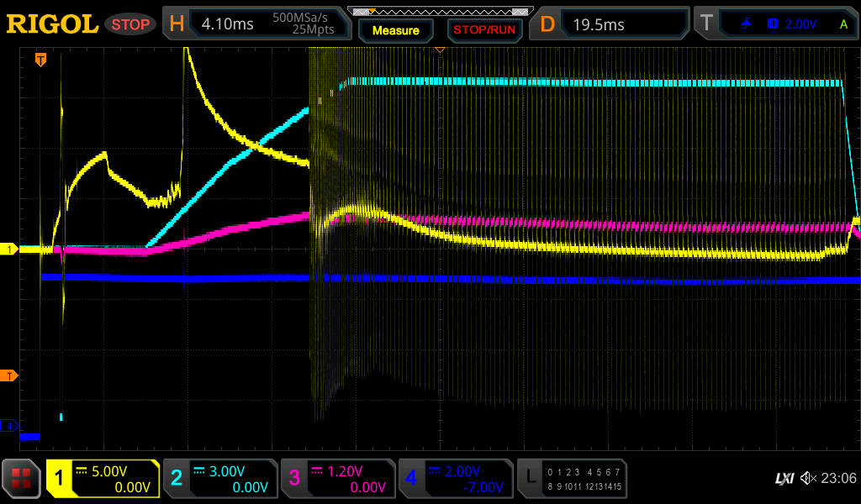The width and height of the screenshot is (861, 504).
Task: Open the Measure menu
Action: tap(396, 30)
